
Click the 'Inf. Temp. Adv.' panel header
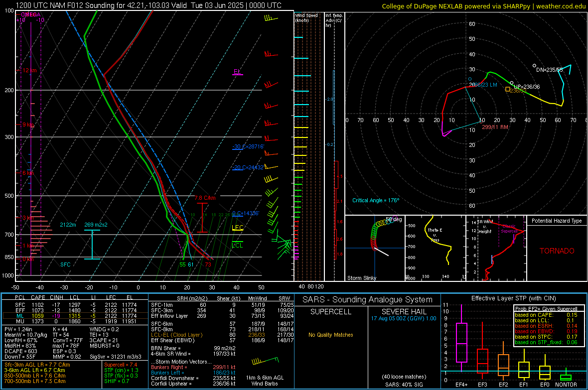pos(334,20)
